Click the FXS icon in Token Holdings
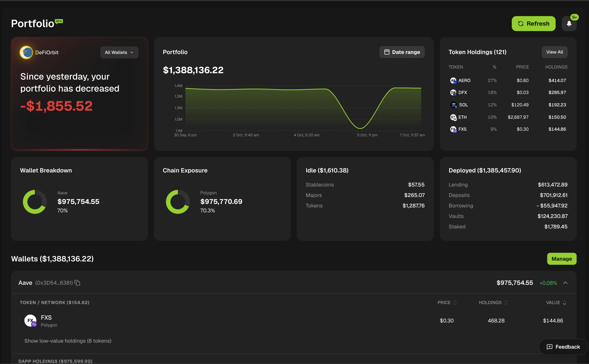 click(x=453, y=129)
